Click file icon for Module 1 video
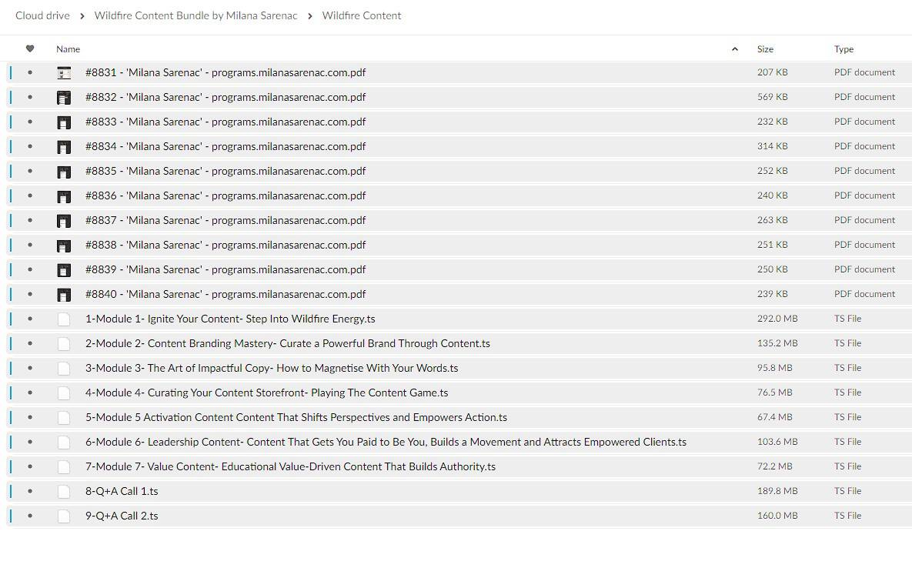 coord(64,319)
